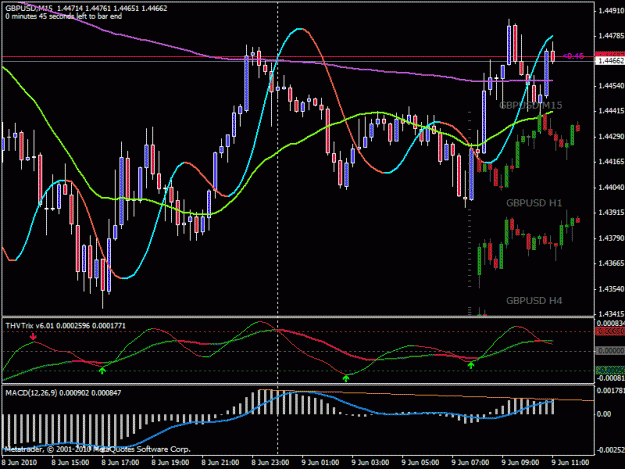Click the 1.44785 price axis value

point(611,36)
